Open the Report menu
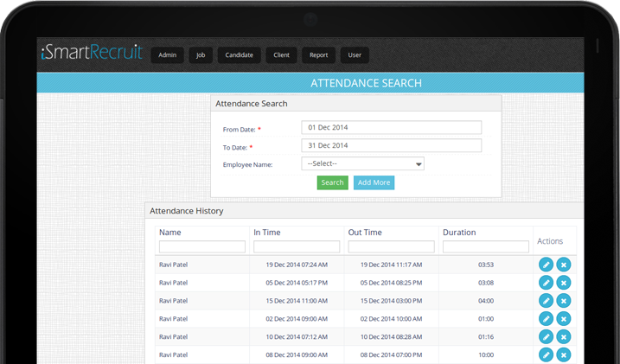 (x=319, y=55)
